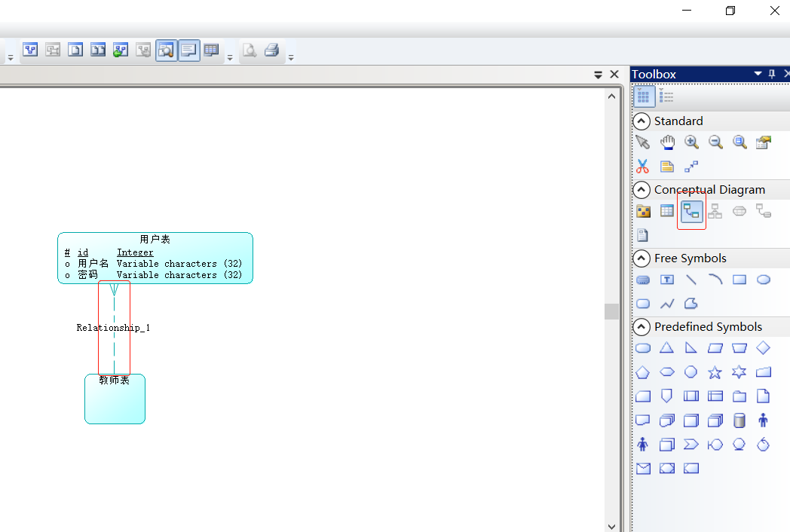Image resolution: width=790 pixels, height=532 pixels.
Task: Select the Package tool in Conceptual Diagram
Action: pos(643,211)
